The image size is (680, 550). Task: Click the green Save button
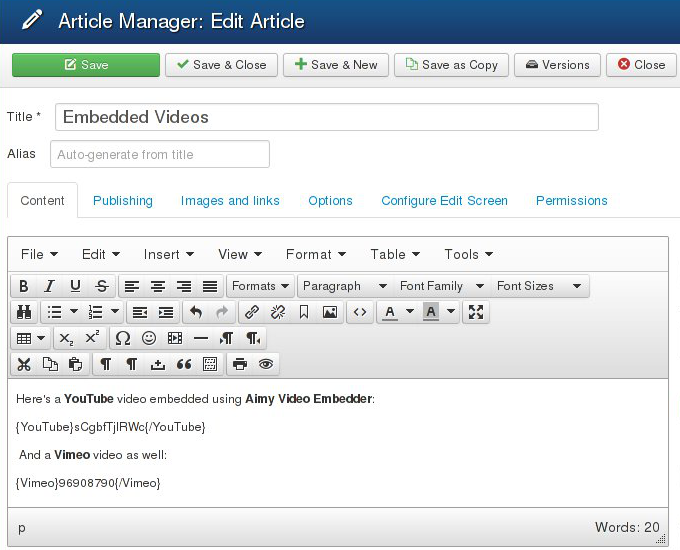[86, 65]
